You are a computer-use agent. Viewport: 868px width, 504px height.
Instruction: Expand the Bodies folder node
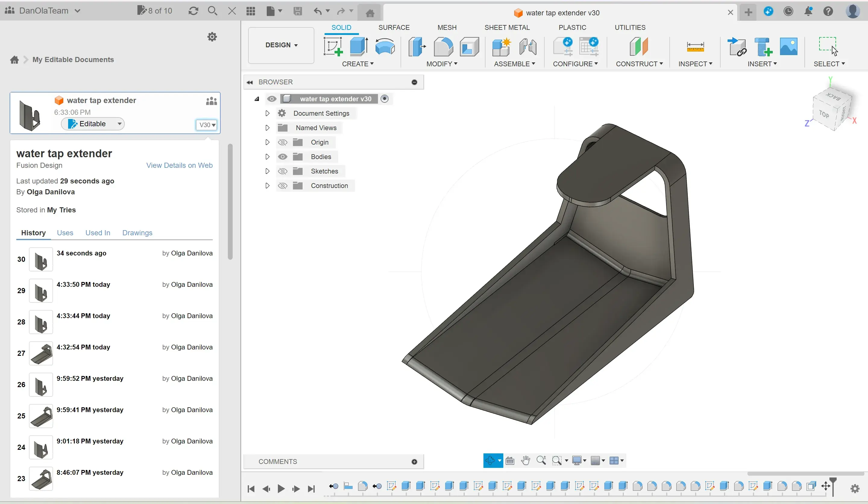[x=267, y=157]
